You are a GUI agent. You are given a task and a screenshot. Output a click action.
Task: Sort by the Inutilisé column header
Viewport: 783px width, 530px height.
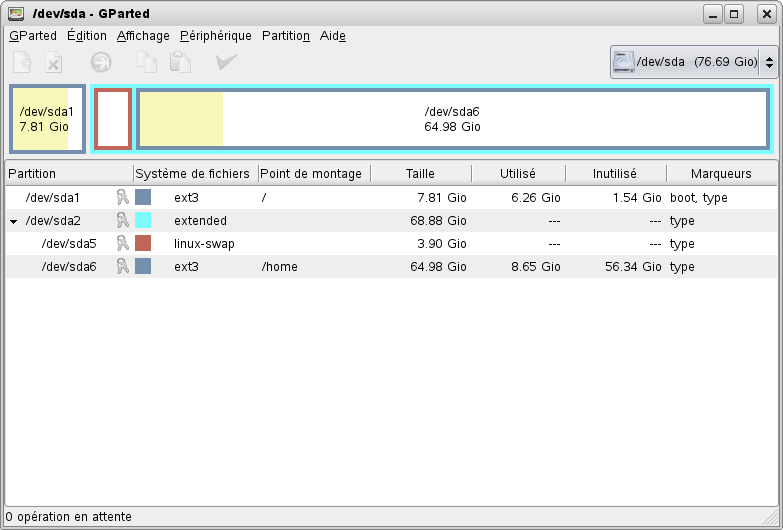pos(616,173)
